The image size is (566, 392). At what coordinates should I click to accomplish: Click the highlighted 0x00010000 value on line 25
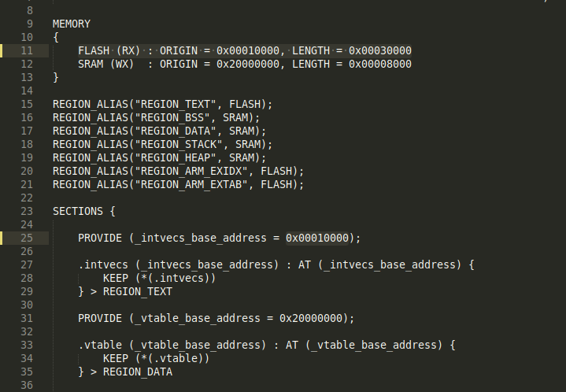click(x=317, y=238)
